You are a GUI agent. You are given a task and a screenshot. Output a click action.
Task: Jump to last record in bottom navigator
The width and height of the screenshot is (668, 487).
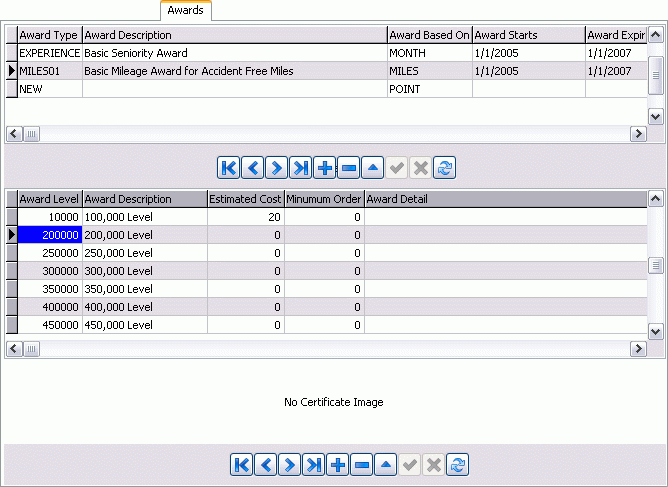314,464
